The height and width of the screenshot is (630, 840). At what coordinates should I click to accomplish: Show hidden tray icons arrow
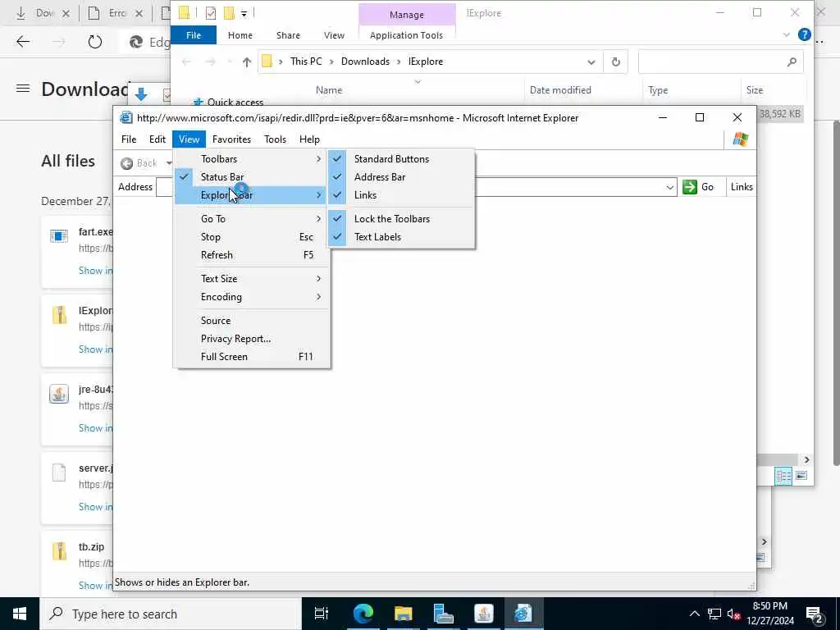pyautogui.click(x=694, y=614)
